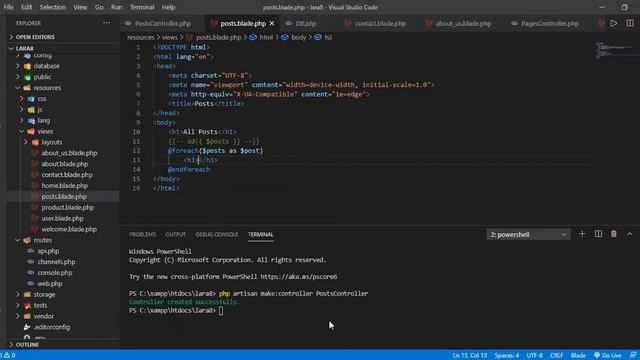Switch to contact.blade.php editor tab

point(380,23)
